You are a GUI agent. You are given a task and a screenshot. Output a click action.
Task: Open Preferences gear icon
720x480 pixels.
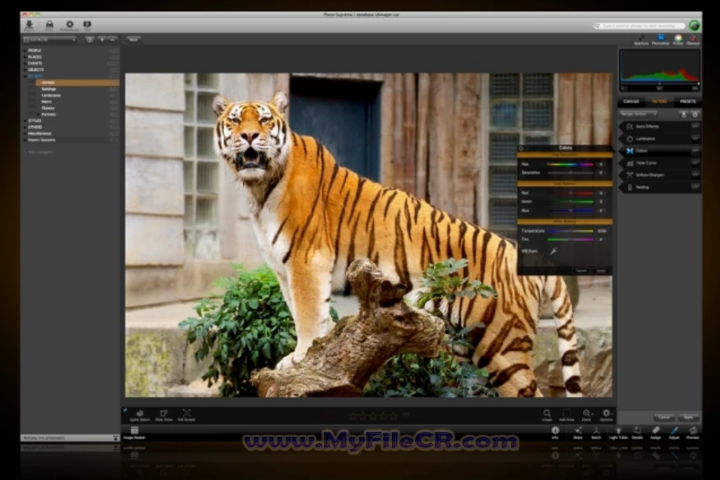69,24
